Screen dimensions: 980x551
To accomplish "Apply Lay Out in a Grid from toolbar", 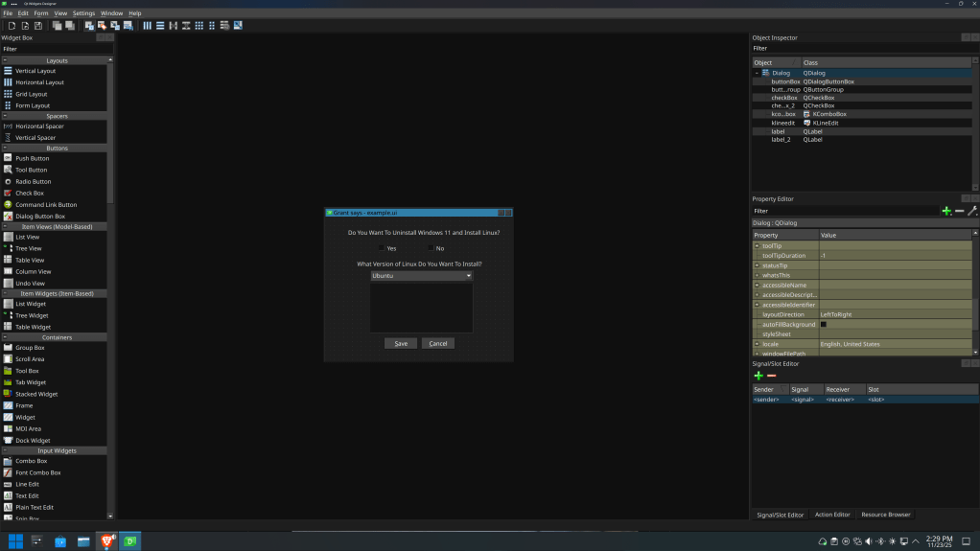I will 199,26.
